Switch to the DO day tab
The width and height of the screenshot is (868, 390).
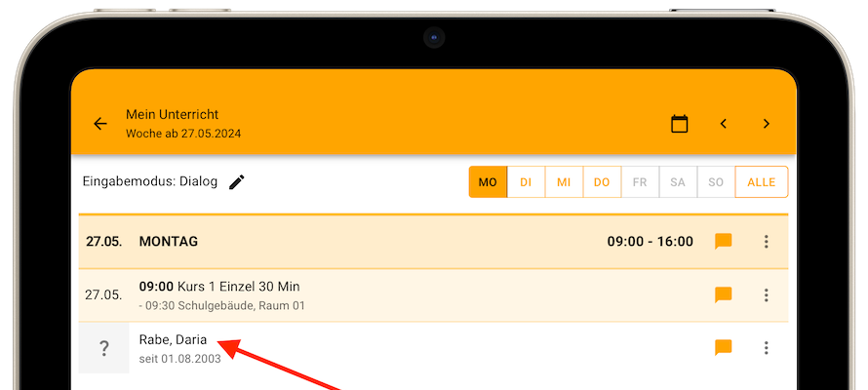point(602,182)
